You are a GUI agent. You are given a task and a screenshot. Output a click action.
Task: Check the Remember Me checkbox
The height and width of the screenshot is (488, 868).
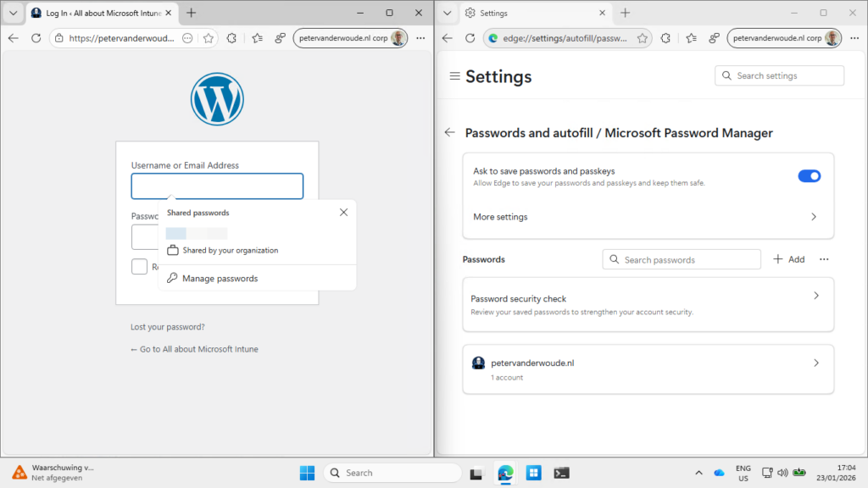click(139, 266)
